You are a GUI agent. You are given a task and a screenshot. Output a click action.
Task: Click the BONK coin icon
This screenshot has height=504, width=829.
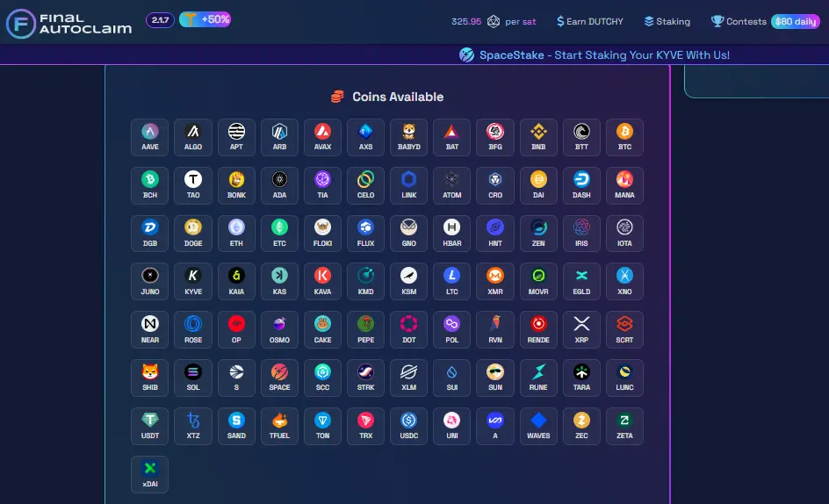tap(236, 179)
